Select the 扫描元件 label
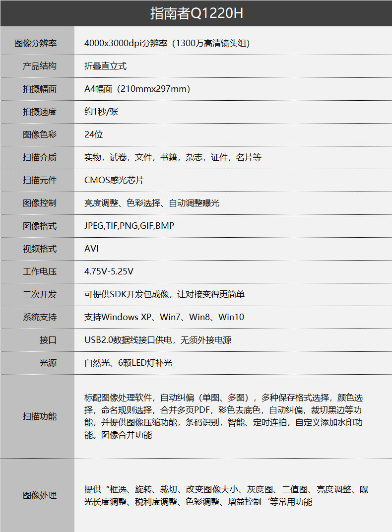392x532 pixels. [40, 180]
